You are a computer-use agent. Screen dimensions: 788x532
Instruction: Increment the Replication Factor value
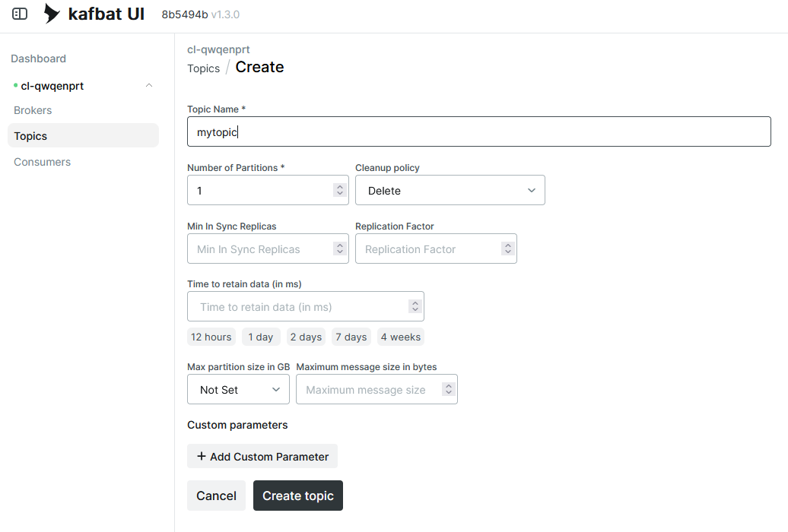click(x=507, y=244)
